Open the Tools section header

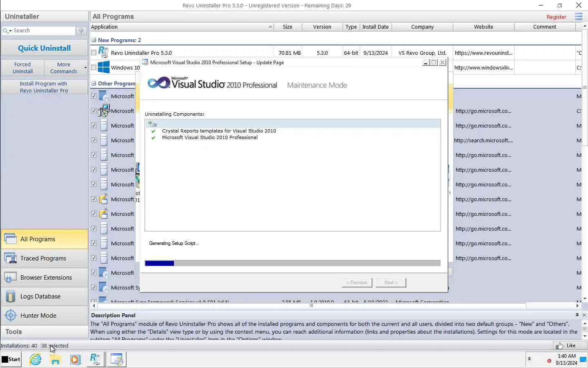tap(44, 332)
